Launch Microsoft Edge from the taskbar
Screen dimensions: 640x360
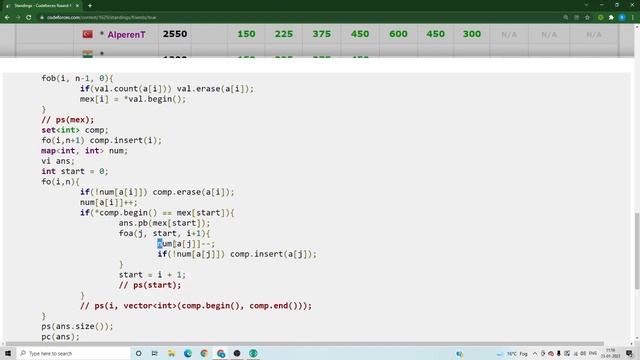tap(188, 353)
